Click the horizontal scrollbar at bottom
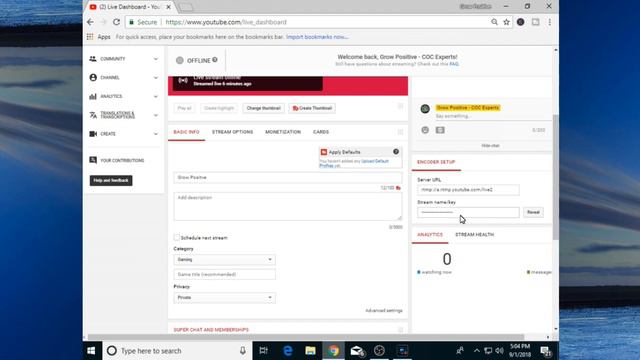640x360 pixels. point(306,337)
